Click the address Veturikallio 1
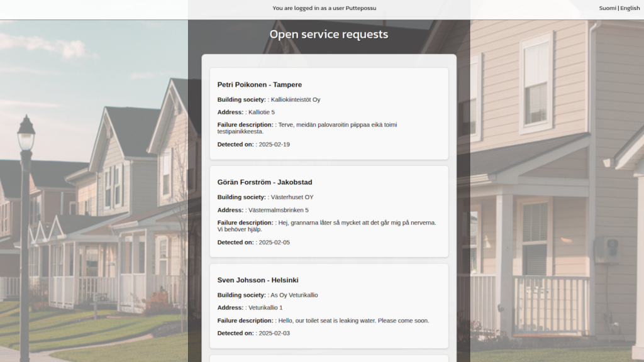This screenshot has width=644, height=362. click(x=265, y=308)
